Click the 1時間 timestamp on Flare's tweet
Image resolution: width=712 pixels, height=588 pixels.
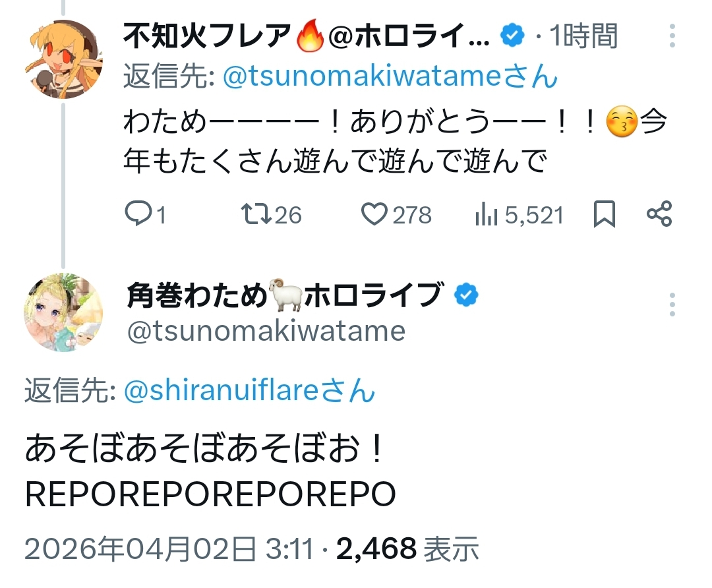pos(583,37)
